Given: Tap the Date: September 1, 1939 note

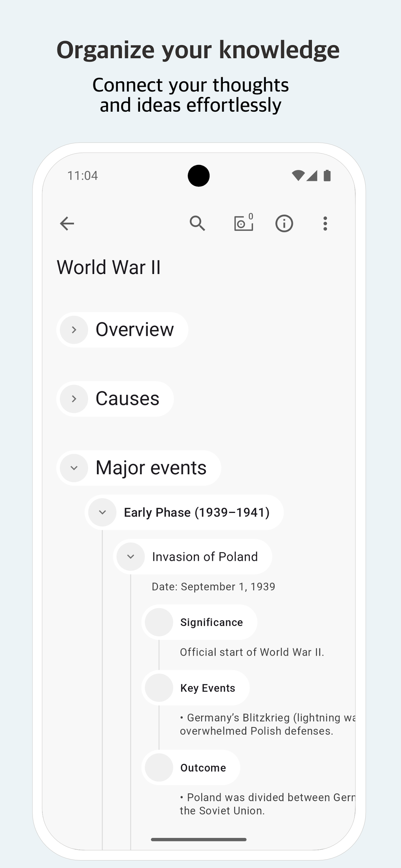Looking at the screenshot, I should tap(213, 587).
